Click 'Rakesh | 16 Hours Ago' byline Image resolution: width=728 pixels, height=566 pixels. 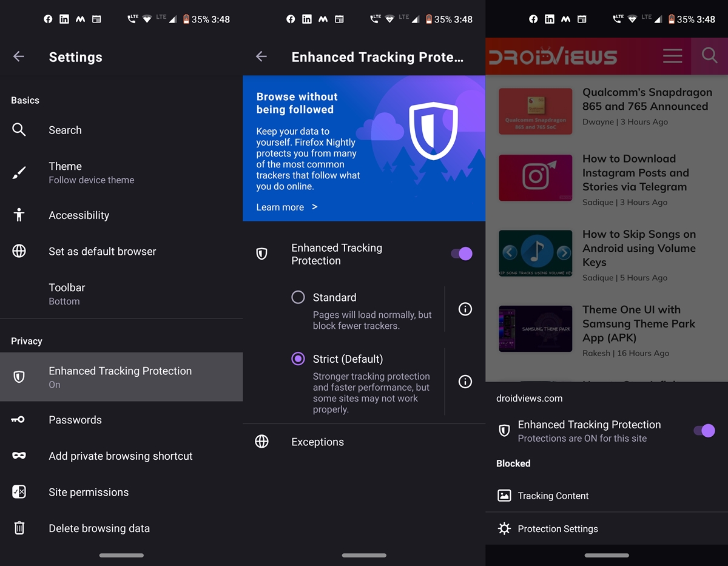coord(625,353)
